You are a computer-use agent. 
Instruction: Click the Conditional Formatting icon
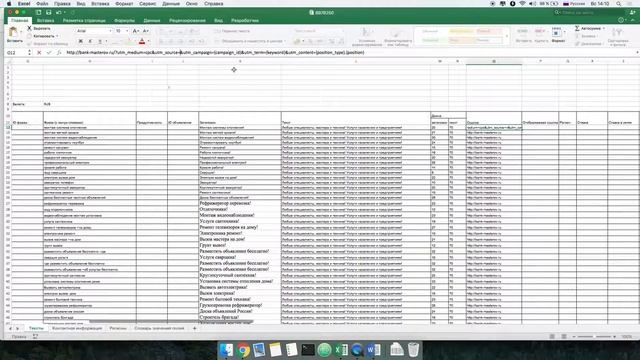click(x=367, y=33)
